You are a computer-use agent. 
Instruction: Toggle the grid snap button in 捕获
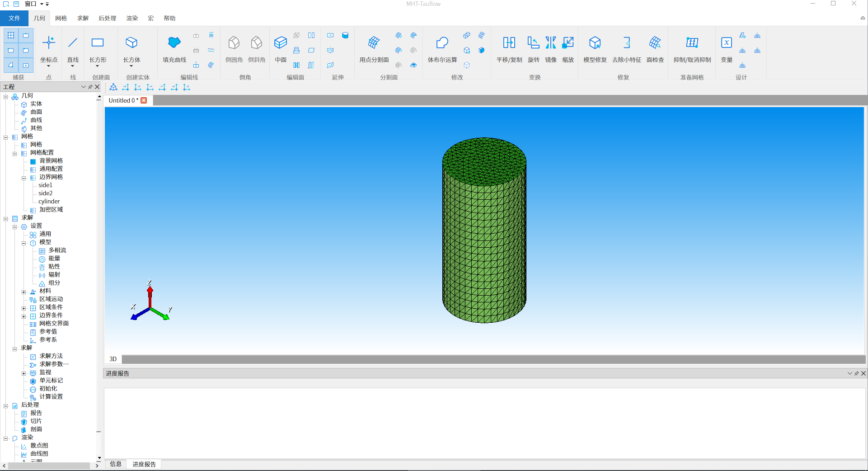click(x=11, y=35)
